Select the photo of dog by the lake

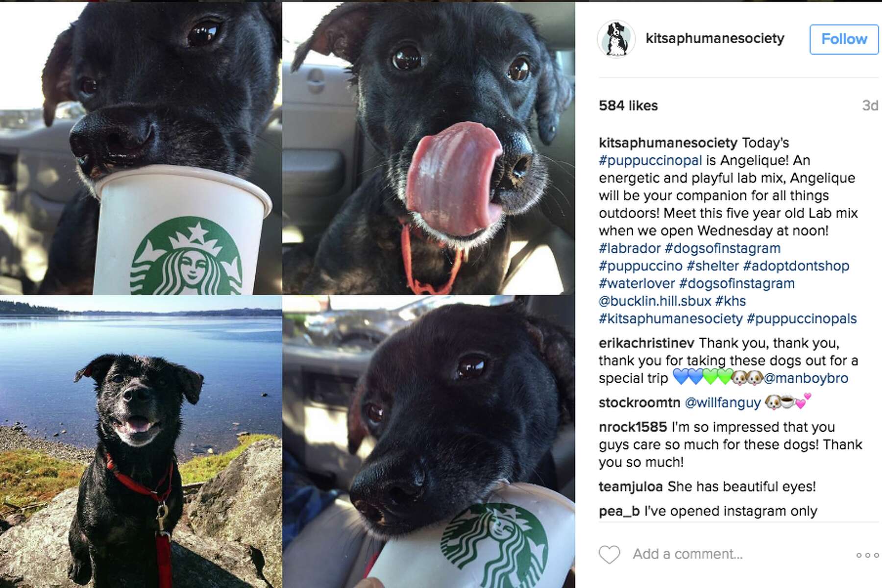141,441
